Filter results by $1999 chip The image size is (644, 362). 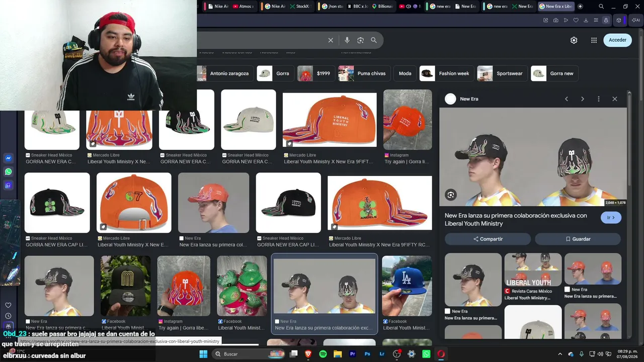click(x=316, y=73)
